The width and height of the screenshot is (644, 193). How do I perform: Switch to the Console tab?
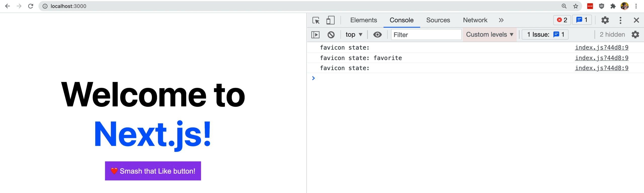click(401, 20)
